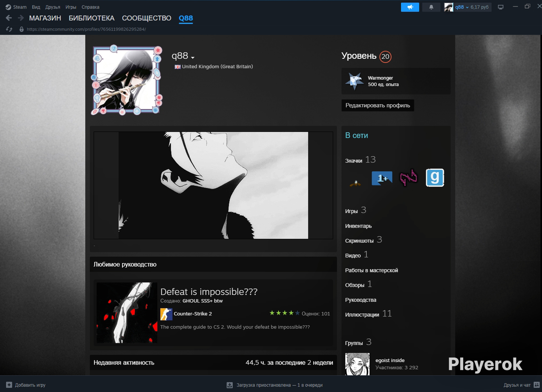Click the plus icon next to Добавить игру

pos(9,385)
